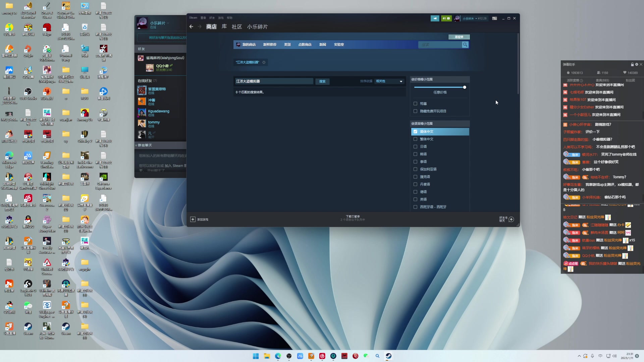Switch Steam to Big Picture mode

[494, 18]
